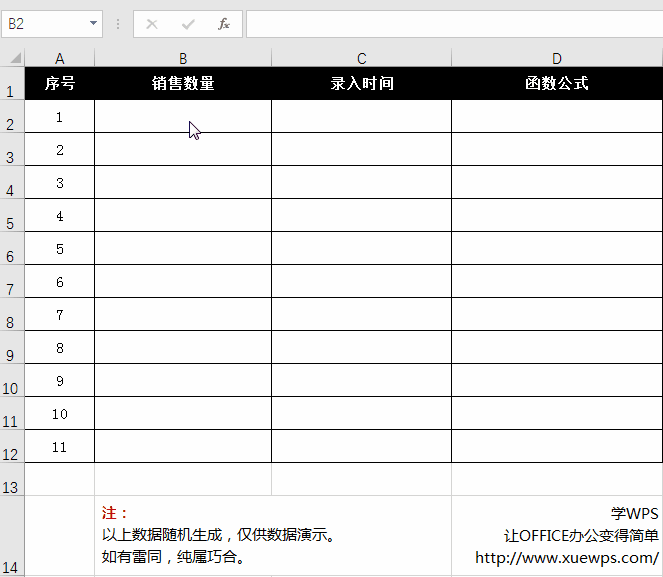The height and width of the screenshot is (577, 663).
Task: Click the 销售数量 header cell
Action: (x=183, y=84)
